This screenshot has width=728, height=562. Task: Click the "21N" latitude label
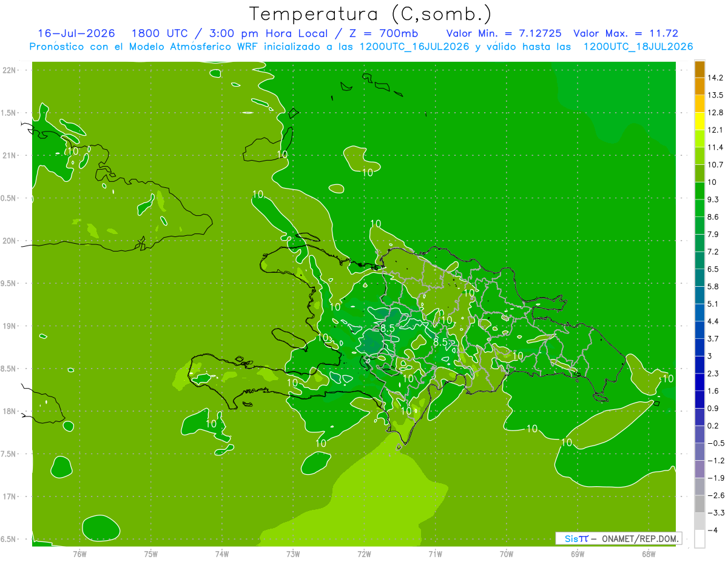tap(10, 156)
